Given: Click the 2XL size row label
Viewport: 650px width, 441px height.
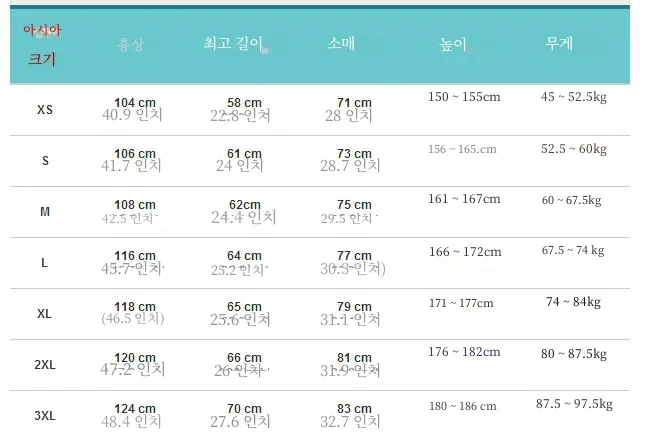Looking at the screenshot, I should tap(45, 365).
